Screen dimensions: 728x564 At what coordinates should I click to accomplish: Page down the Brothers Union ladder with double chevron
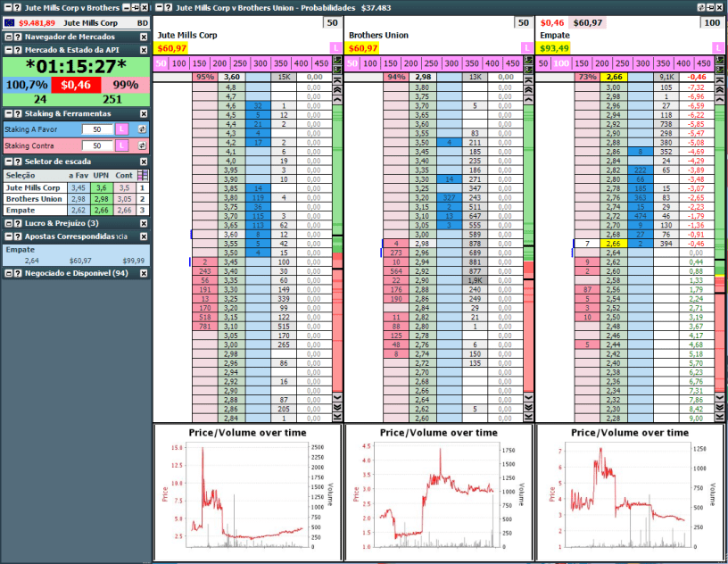528,408
